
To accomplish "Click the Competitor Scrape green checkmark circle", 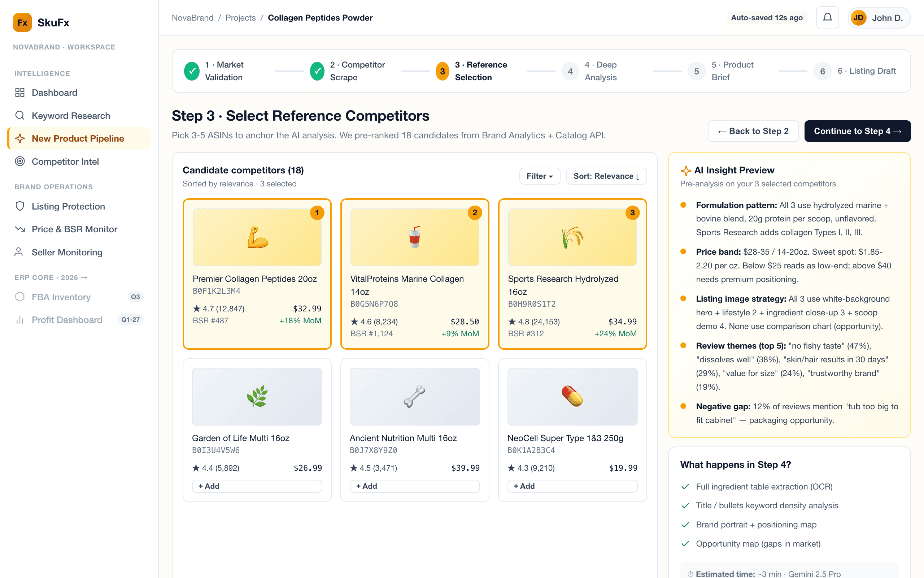I will tap(317, 71).
